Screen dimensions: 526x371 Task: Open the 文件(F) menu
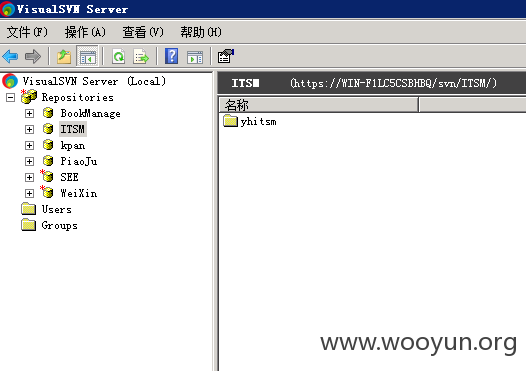point(27,32)
